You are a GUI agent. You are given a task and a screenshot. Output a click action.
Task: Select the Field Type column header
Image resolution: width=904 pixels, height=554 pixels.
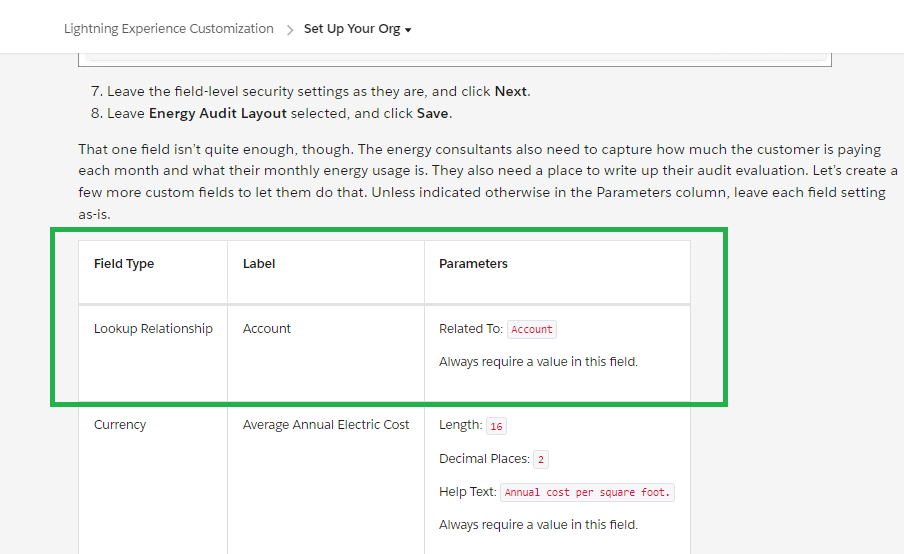124,264
